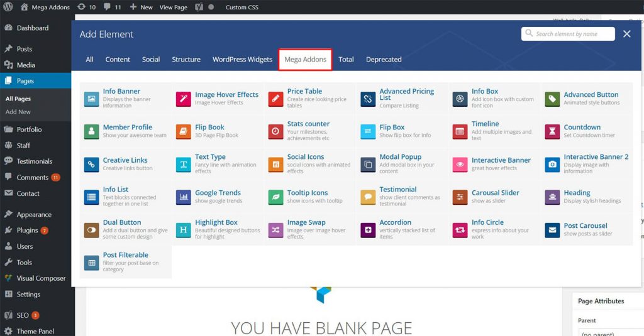Choose the Interactive Banner eye icon

pyautogui.click(x=460, y=165)
